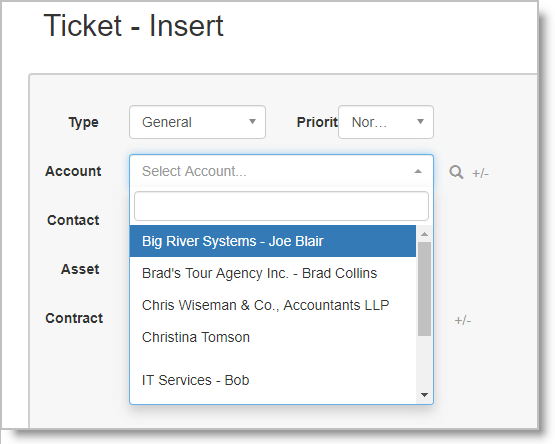Click the Account field label

[x=73, y=171]
